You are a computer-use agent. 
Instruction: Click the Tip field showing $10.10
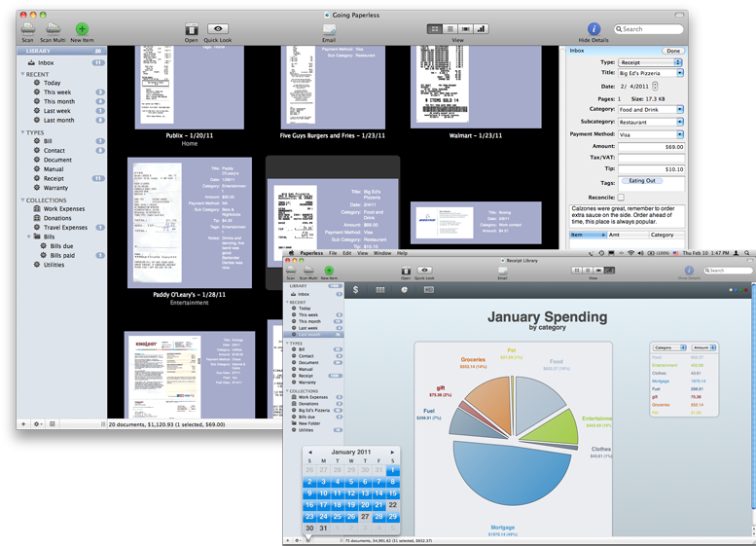[651, 169]
